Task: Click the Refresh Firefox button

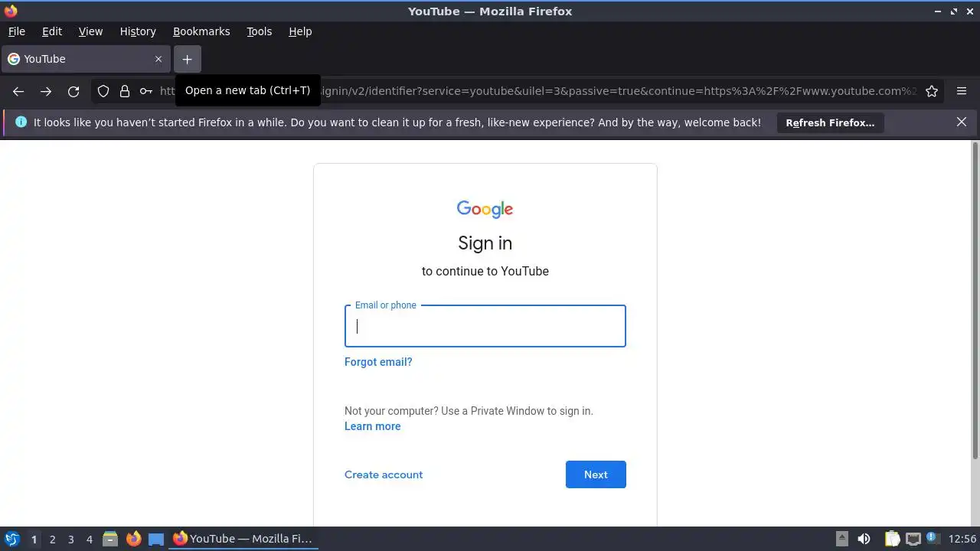Action: [x=830, y=122]
